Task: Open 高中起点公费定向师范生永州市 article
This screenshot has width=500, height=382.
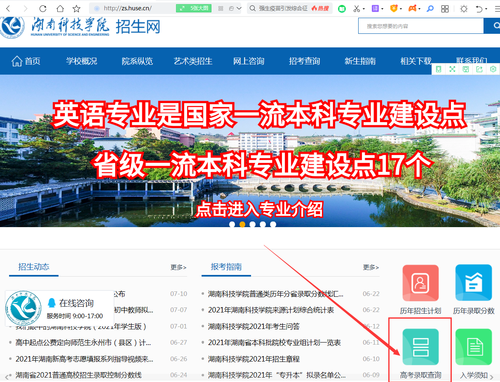Action: coord(83,343)
